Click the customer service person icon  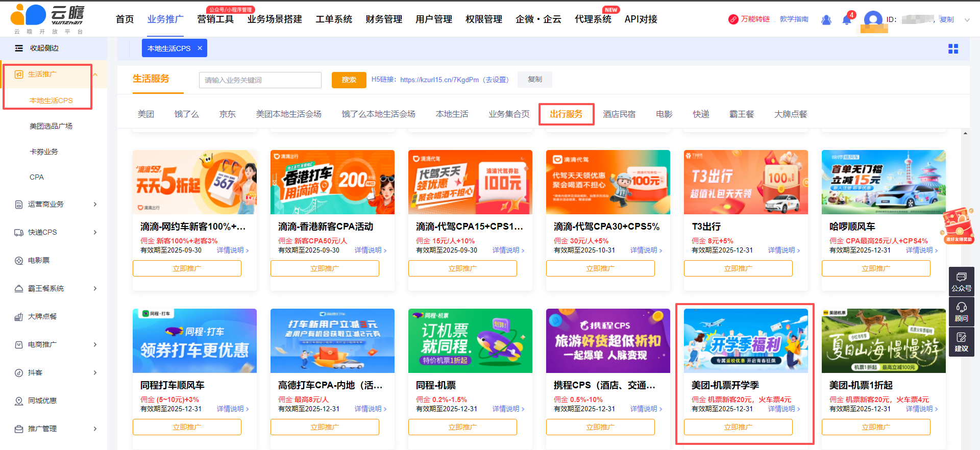(x=826, y=20)
